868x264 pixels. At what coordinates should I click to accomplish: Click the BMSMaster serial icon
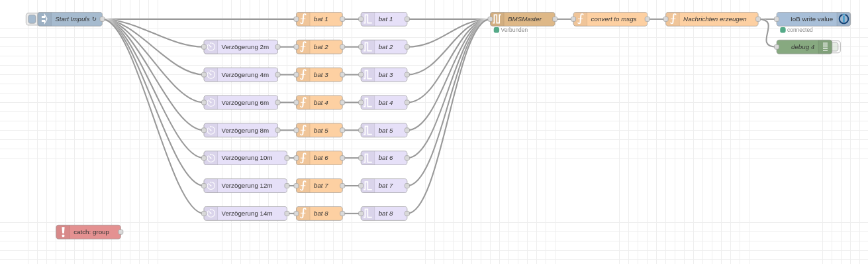tap(497, 19)
